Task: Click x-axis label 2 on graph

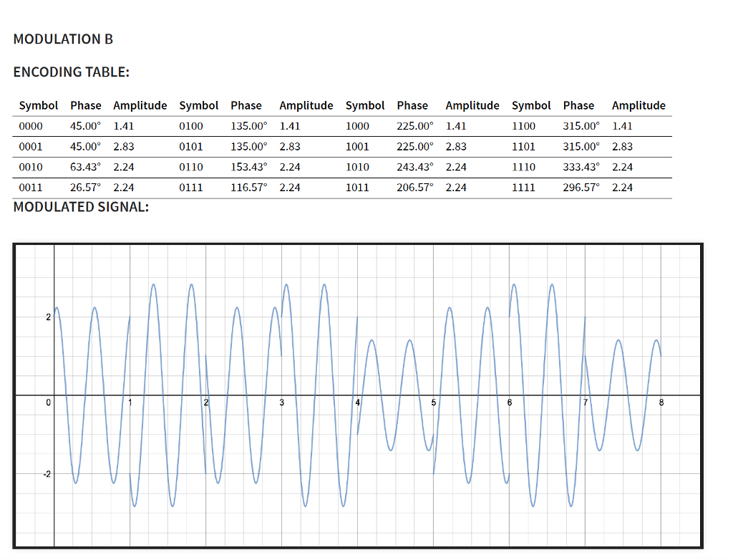Action: [205, 402]
